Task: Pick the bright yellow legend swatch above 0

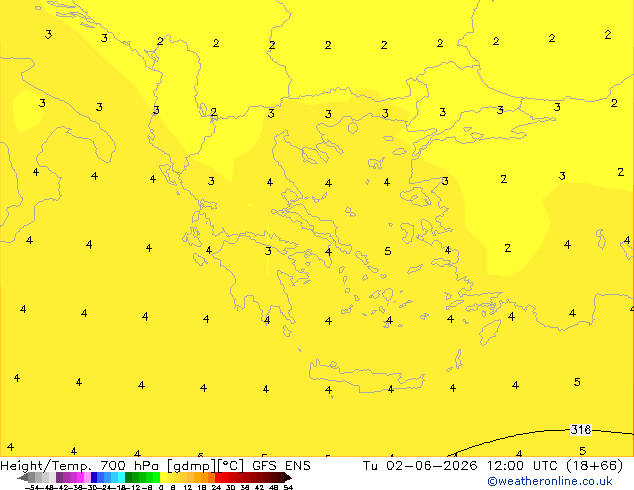Action: point(163,478)
